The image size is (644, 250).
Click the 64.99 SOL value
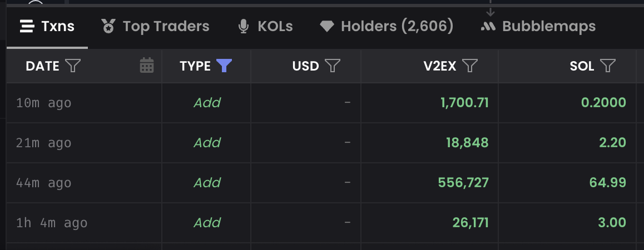click(608, 183)
